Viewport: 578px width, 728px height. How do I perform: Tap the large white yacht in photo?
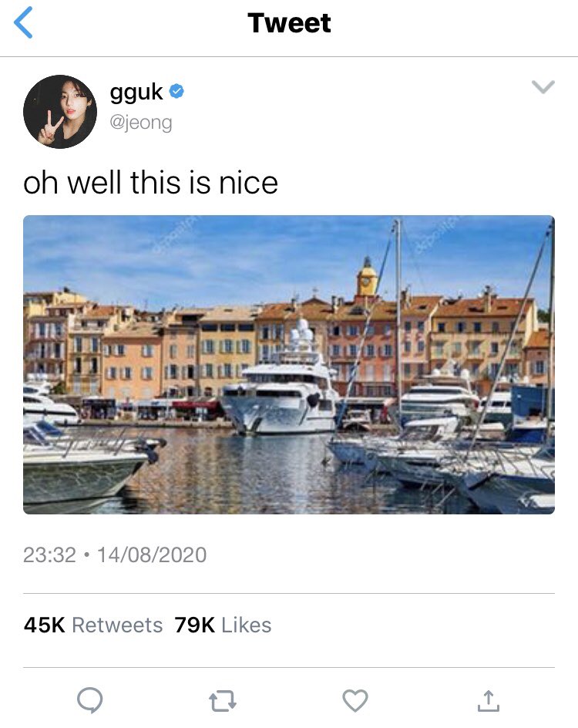(281, 390)
